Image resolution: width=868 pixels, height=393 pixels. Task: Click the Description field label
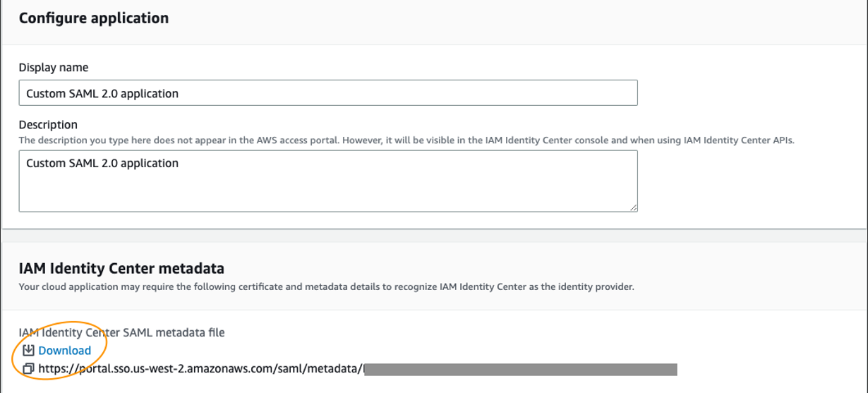48,125
